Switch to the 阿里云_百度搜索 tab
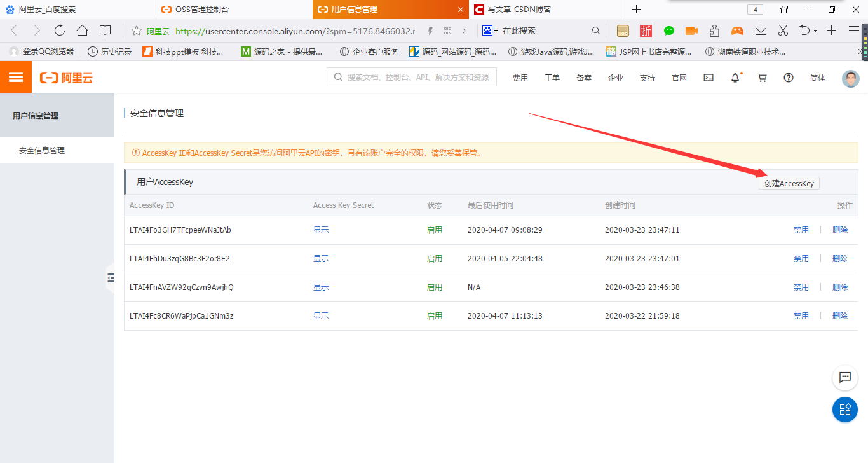 tap(78, 10)
